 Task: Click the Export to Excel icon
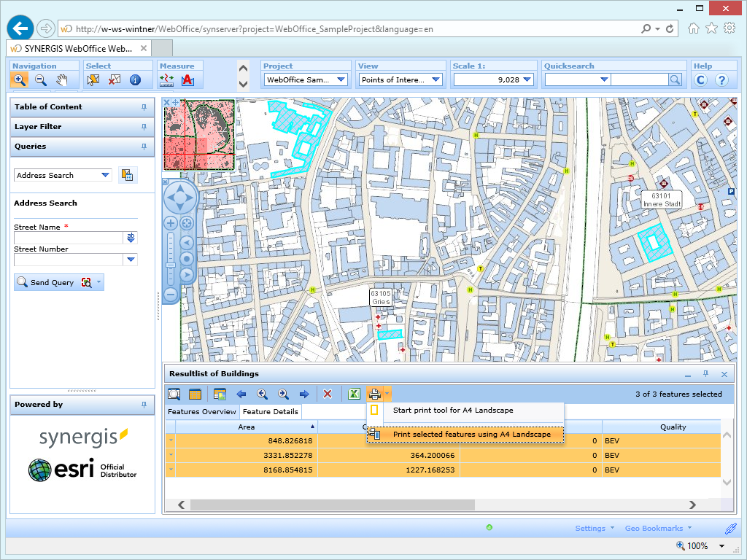pos(353,394)
